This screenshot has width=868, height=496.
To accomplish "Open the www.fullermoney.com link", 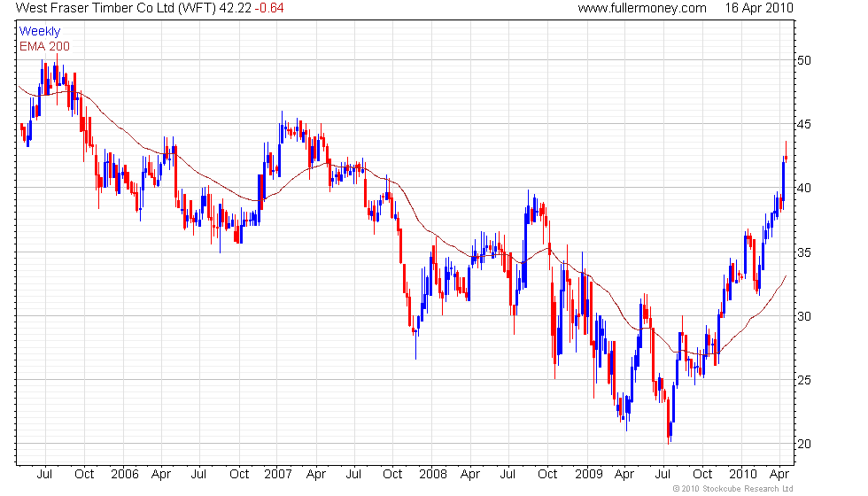I will point(642,8).
